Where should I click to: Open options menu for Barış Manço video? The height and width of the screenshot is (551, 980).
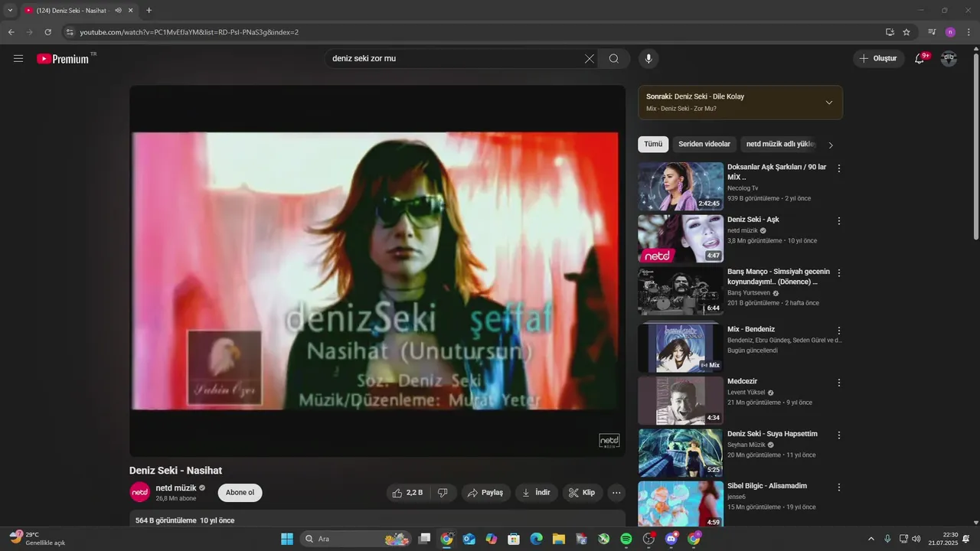pyautogui.click(x=839, y=273)
